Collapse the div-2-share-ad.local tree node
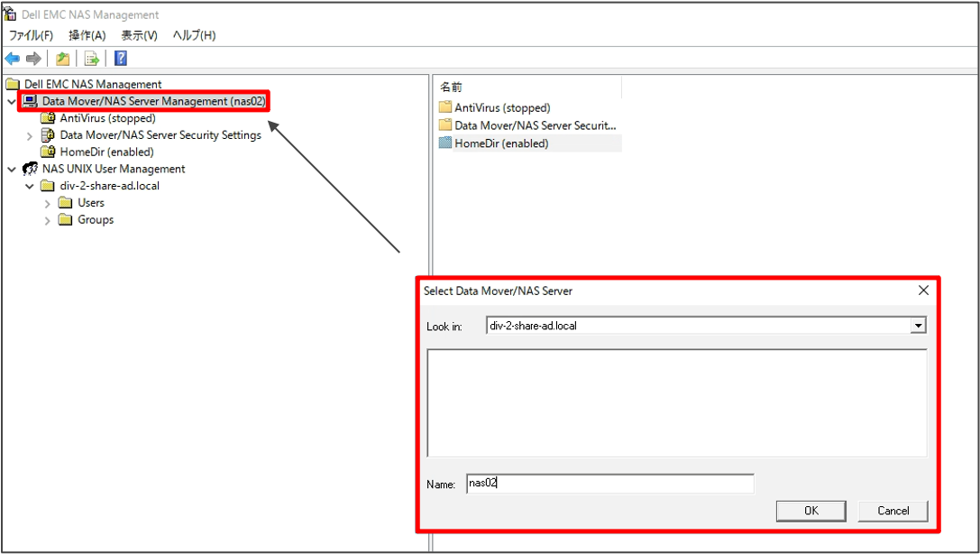Image resolution: width=980 pixels, height=554 pixels. click(30, 186)
